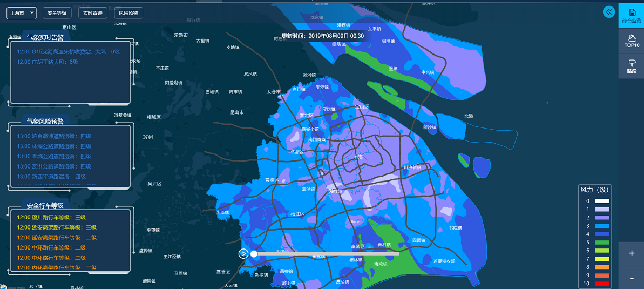Click the level 10 red wind swatch

pos(602,284)
